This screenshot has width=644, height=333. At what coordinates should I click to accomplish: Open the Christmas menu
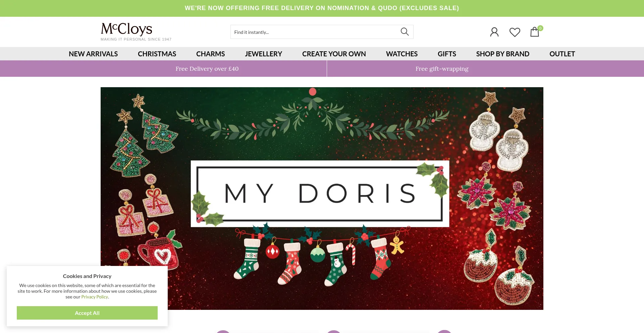[x=157, y=54]
